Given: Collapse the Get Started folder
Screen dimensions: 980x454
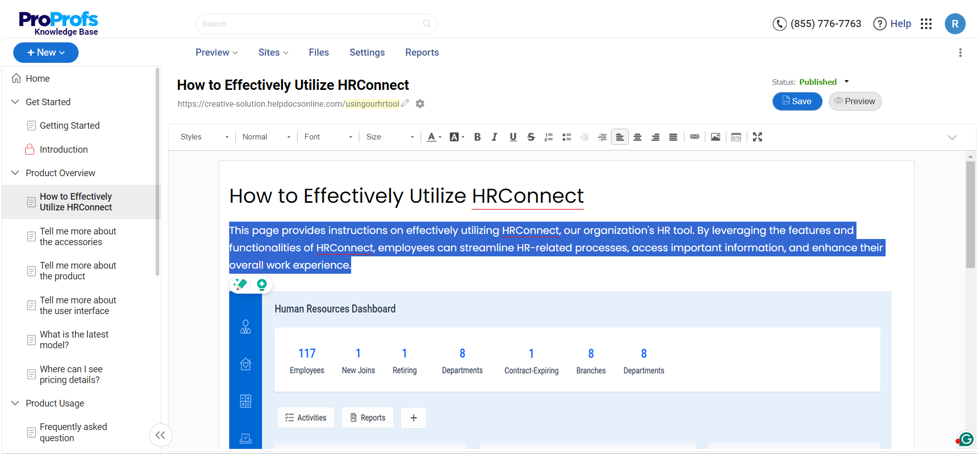Looking at the screenshot, I should 15,102.
